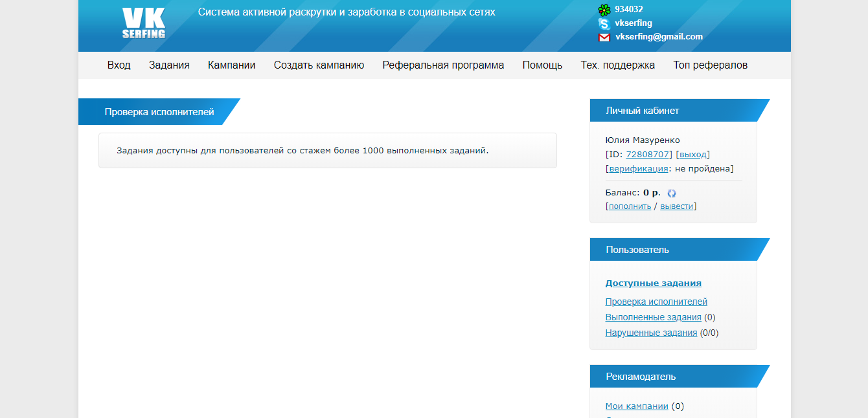The image size is (868, 418).
Task: Open Тех. поддержка page
Action: pyautogui.click(x=618, y=65)
